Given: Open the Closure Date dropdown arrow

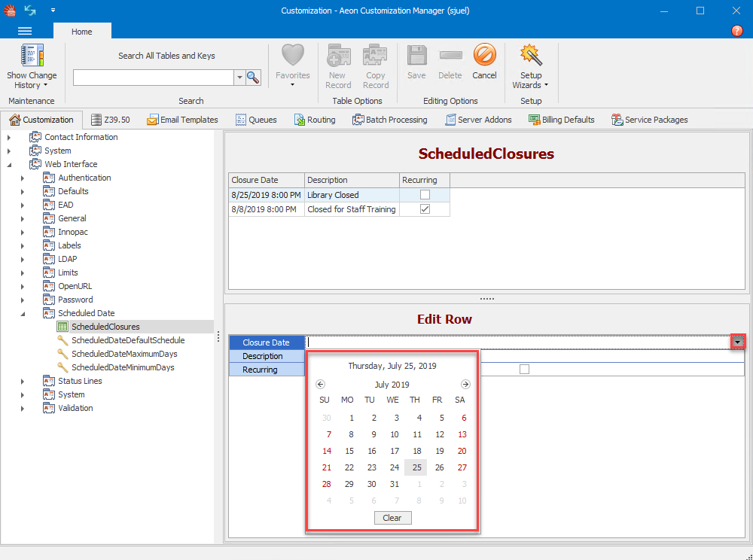Looking at the screenshot, I should tap(738, 342).
